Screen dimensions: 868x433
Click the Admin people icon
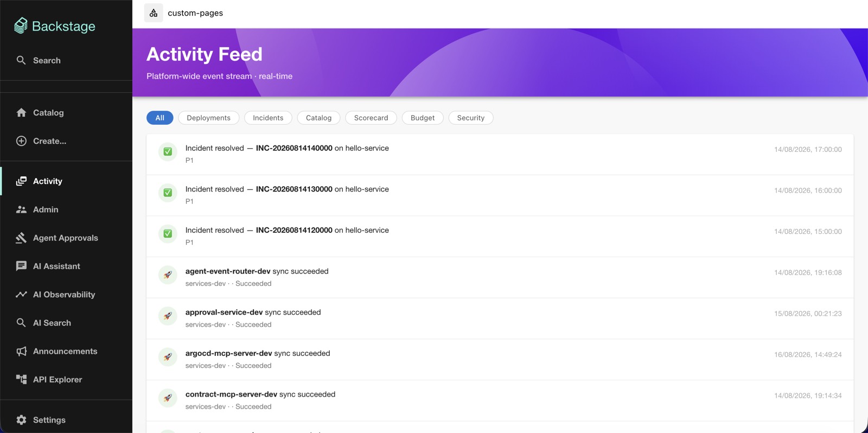(21, 209)
